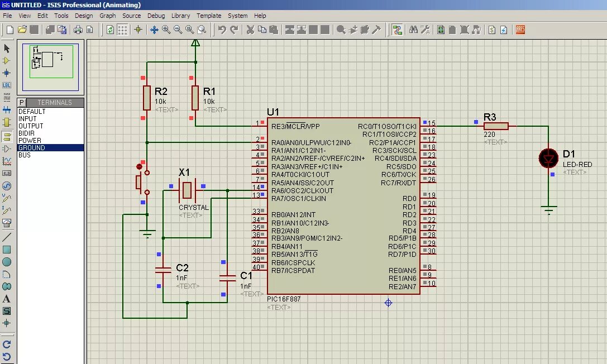The height and width of the screenshot is (364, 607).
Task: Click the Cut scissors icon
Action: click(250, 30)
